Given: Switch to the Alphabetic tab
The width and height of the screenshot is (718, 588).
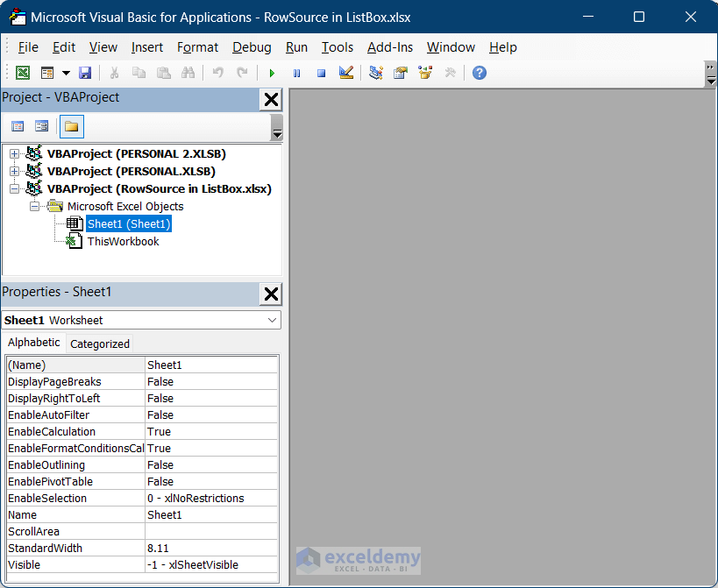Looking at the screenshot, I should point(34,343).
